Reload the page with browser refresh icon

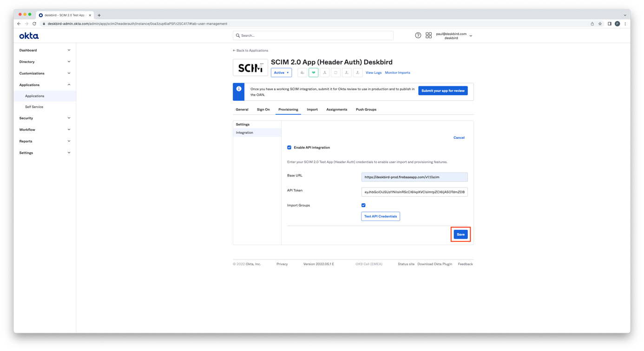pyautogui.click(x=34, y=24)
